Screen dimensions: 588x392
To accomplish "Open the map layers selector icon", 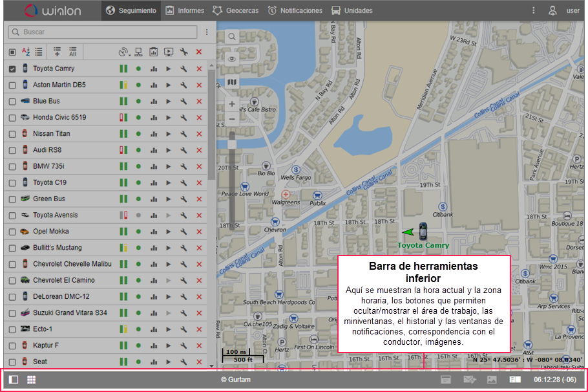I will pyautogui.click(x=232, y=82).
